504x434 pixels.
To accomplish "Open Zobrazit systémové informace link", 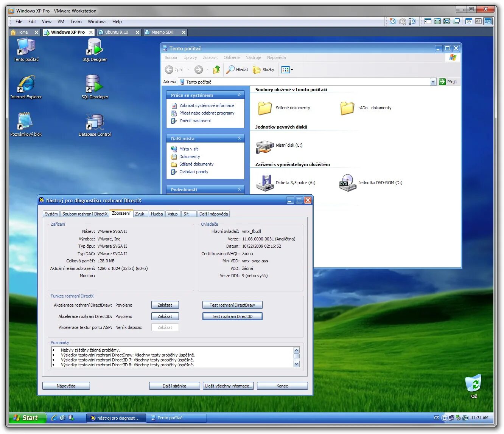I will [207, 105].
